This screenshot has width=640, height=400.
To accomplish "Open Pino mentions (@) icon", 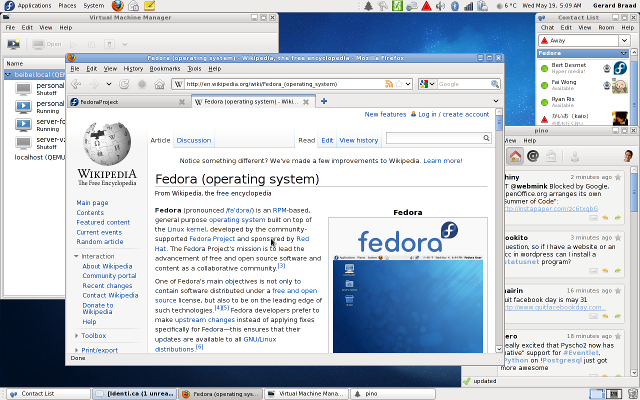I will [533, 156].
